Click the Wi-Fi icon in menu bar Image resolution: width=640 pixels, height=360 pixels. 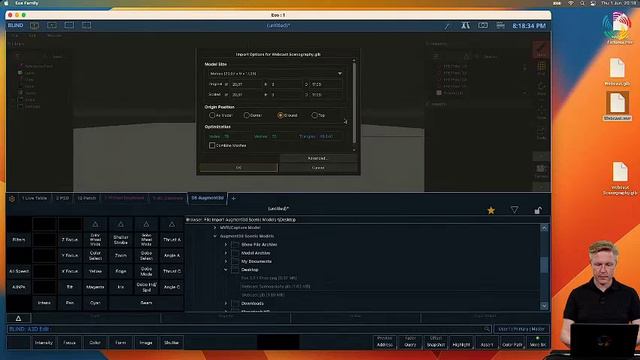[571, 3]
